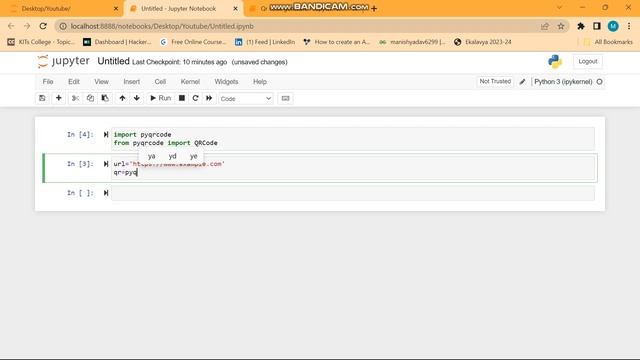Image resolution: width=640 pixels, height=360 pixels.
Task: Close the Untitled - Jupyter Notebook tab
Action: 235,9
